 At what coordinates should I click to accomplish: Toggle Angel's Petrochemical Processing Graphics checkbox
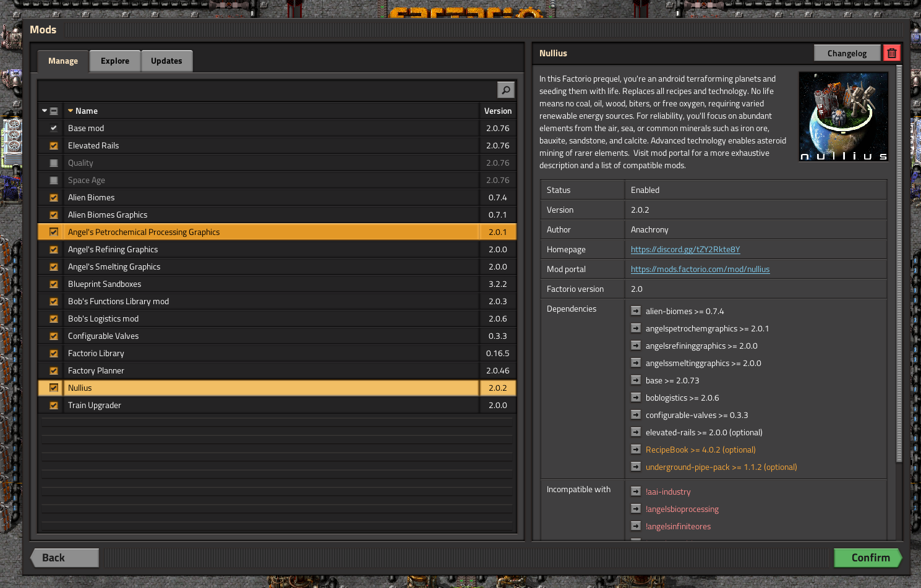tap(54, 232)
